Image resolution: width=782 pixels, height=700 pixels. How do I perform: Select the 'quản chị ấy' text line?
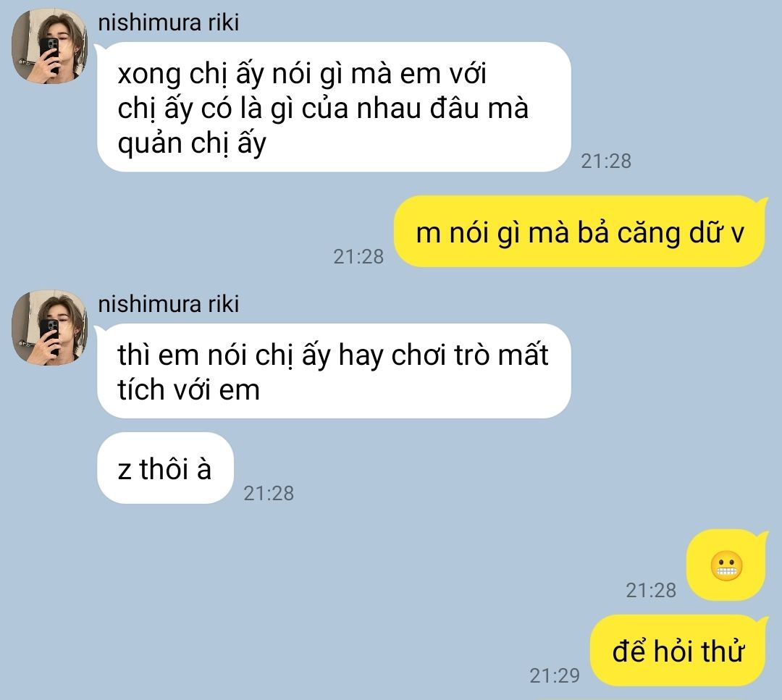(192, 144)
